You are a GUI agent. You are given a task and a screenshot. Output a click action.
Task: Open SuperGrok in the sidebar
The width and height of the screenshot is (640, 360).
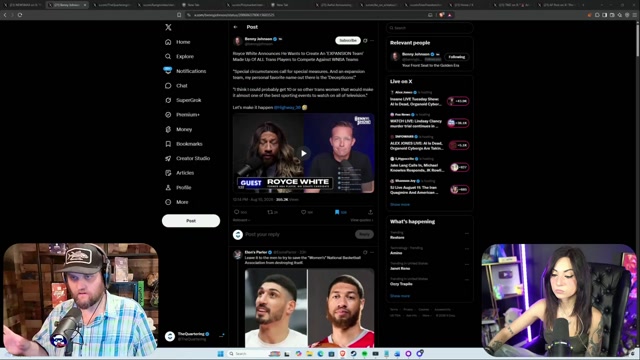[183, 100]
